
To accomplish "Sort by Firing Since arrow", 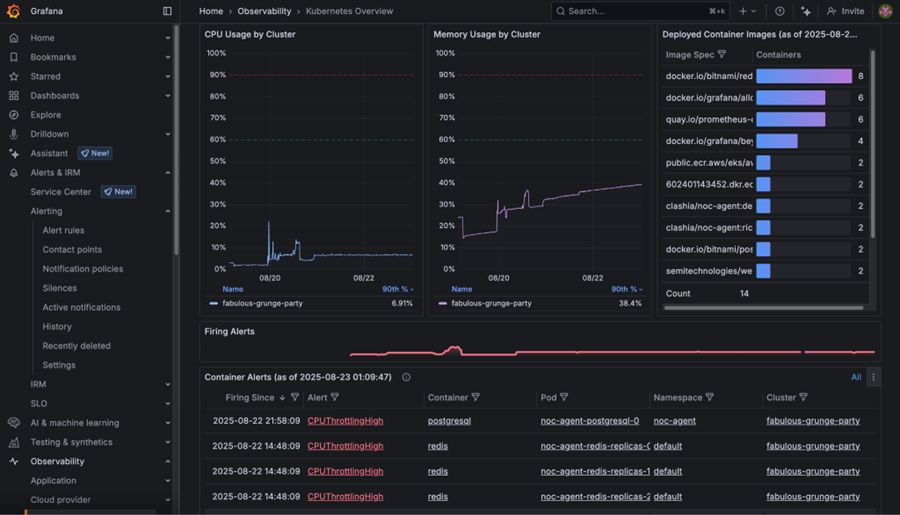I will click(282, 397).
